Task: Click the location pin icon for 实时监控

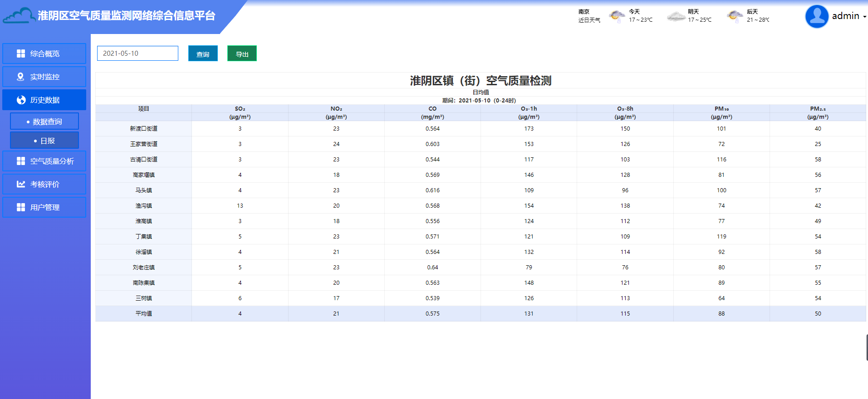Action: coord(20,77)
